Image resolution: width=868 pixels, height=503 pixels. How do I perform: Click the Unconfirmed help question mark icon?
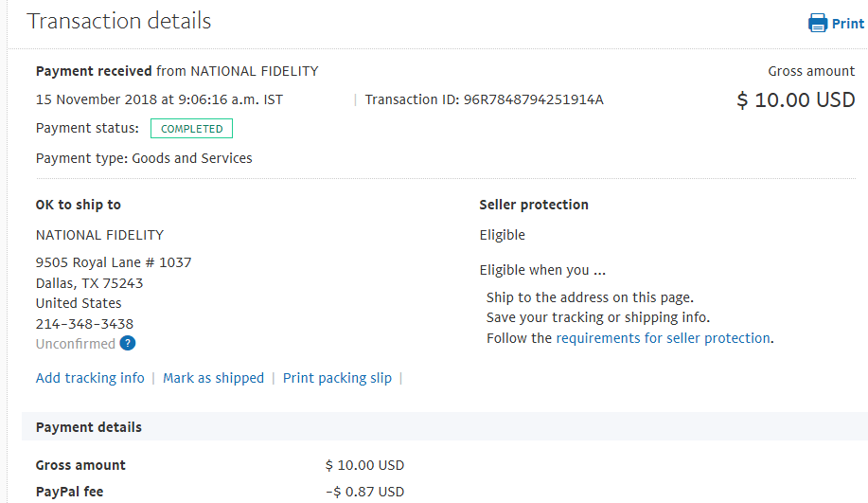[x=128, y=344]
